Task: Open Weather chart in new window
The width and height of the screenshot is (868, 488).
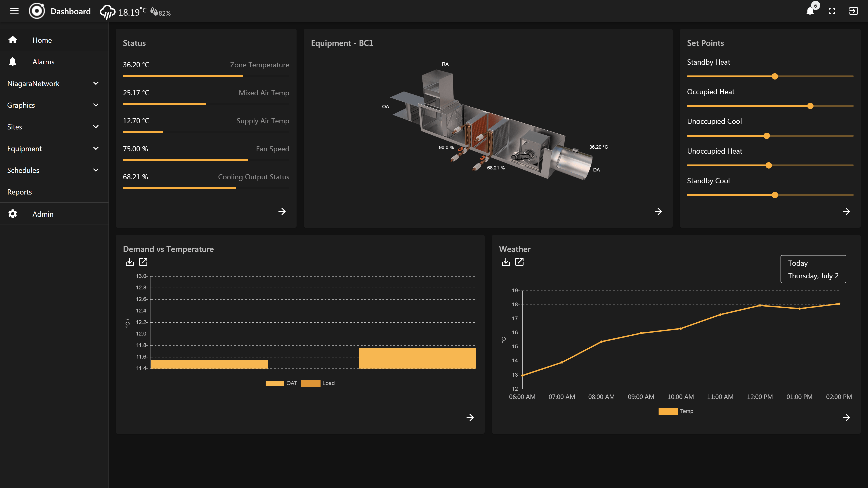Action: click(x=519, y=262)
